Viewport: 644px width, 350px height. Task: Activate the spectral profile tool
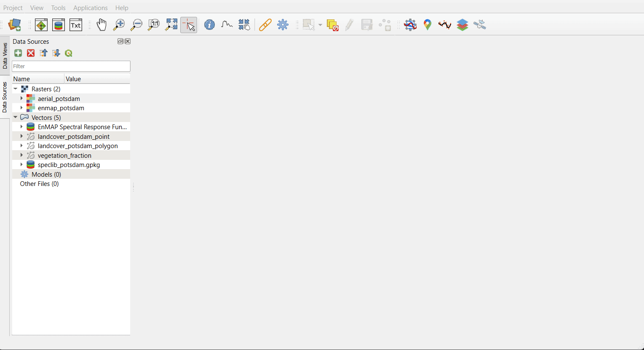pyautogui.click(x=227, y=25)
